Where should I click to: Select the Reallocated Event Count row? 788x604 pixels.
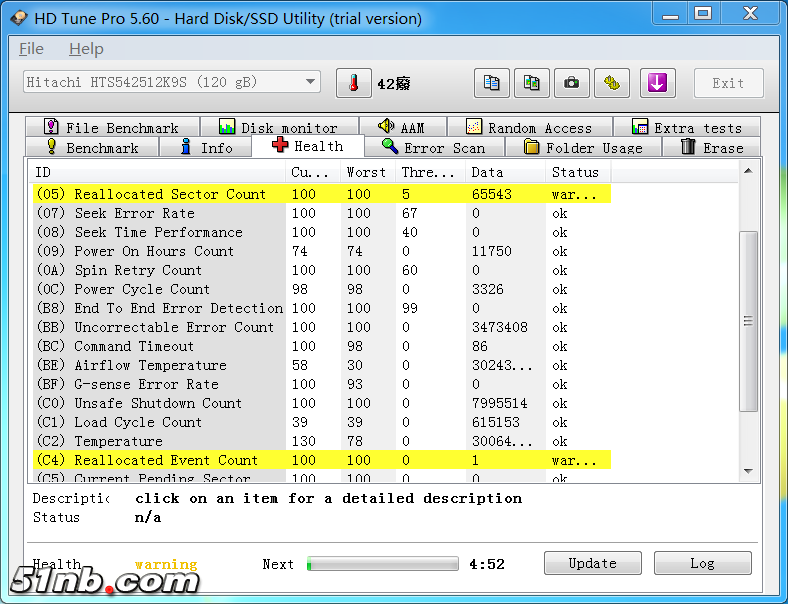pyautogui.click(x=166, y=460)
